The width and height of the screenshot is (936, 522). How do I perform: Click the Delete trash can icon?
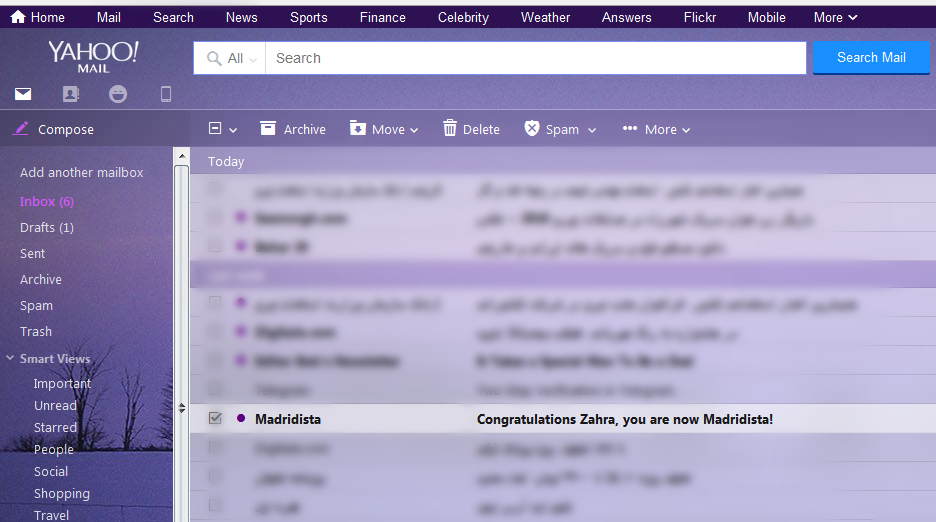[x=450, y=128]
